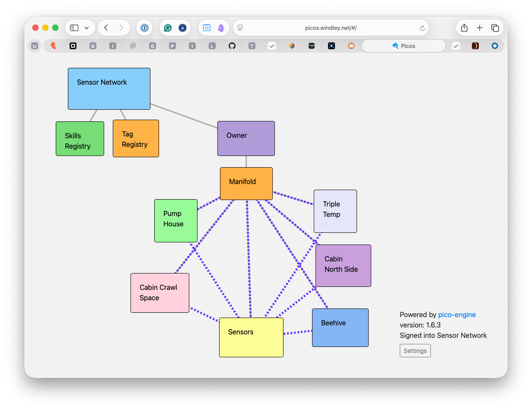The height and width of the screenshot is (410, 532).
Task: Open the Share button
Action: (x=464, y=28)
